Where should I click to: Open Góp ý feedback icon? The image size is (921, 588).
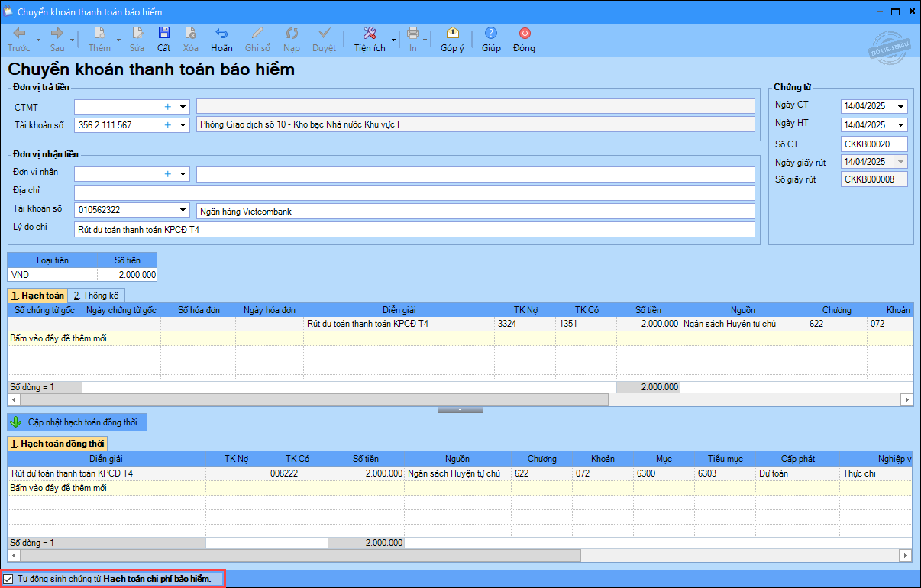[x=452, y=34]
